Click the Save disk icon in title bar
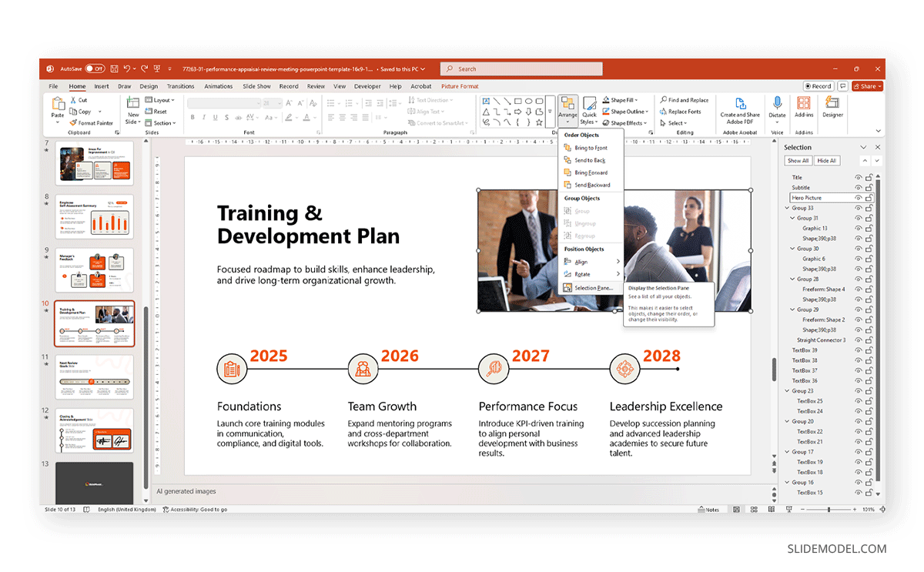The image size is (924, 572). point(114,69)
